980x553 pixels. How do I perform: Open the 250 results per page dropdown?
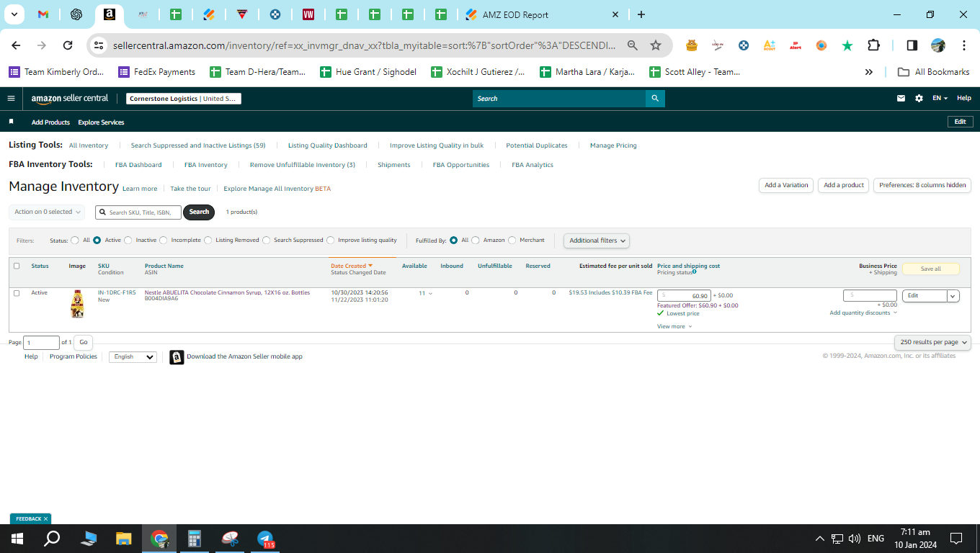[x=933, y=342]
